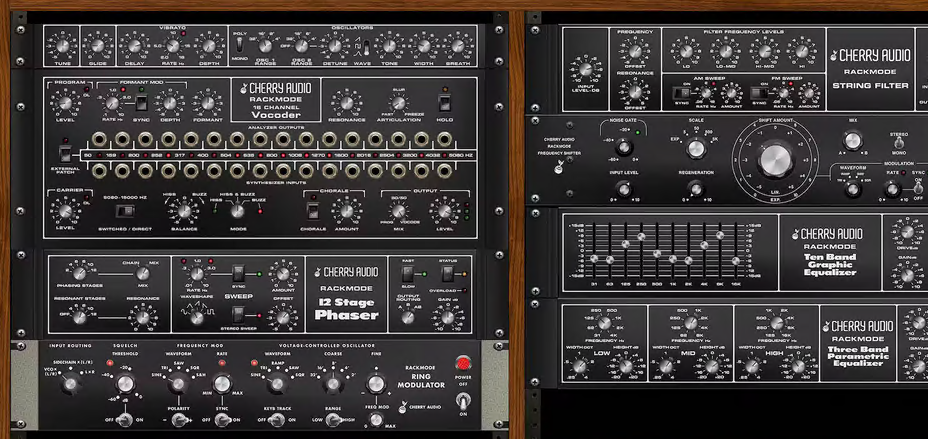Click the cherry logo on the Ring Modulator
The width and height of the screenshot is (928, 439).
point(404,406)
